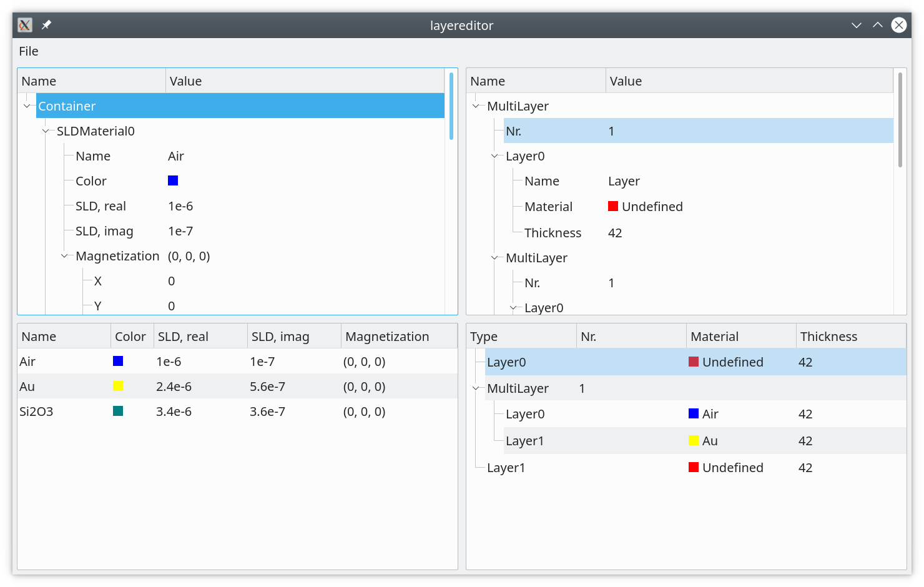This screenshot has width=924, height=587.
Task: Click the Type column header
Action: click(521, 336)
